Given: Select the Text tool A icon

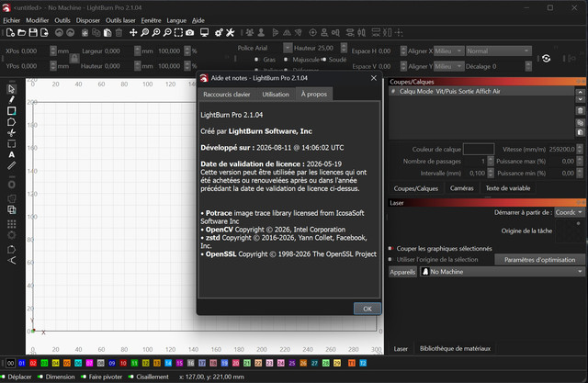Looking at the screenshot, I should [12, 155].
